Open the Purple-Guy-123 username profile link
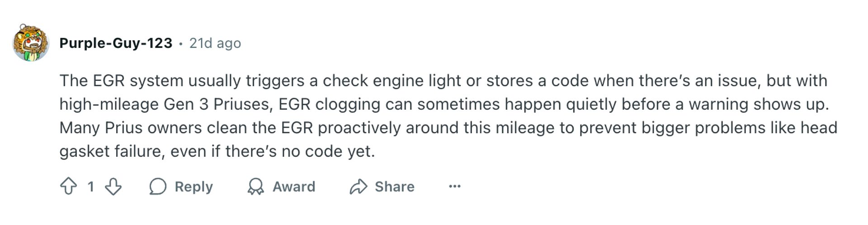The height and width of the screenshot is (225, 868). tap(116, 43)
